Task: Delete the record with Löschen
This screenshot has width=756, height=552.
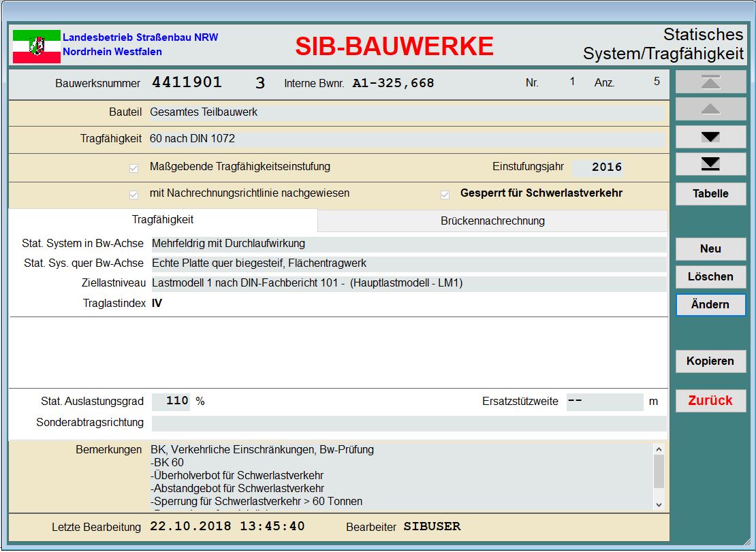Action: coord(710,276)
